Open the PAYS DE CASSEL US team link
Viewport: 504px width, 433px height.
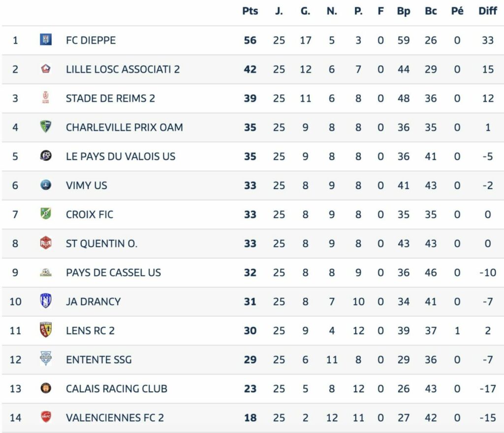click(113, 273)
